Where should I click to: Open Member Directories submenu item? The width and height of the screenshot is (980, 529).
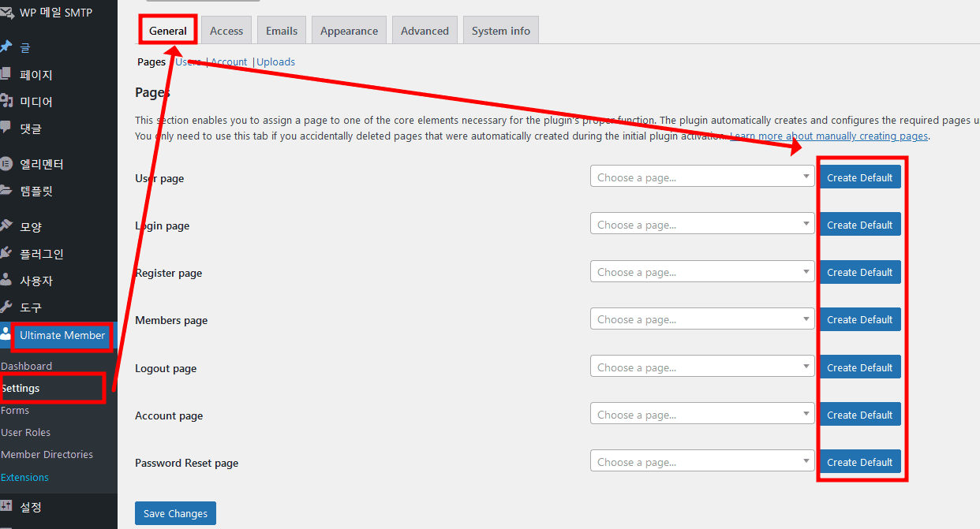tap(47, 454)
